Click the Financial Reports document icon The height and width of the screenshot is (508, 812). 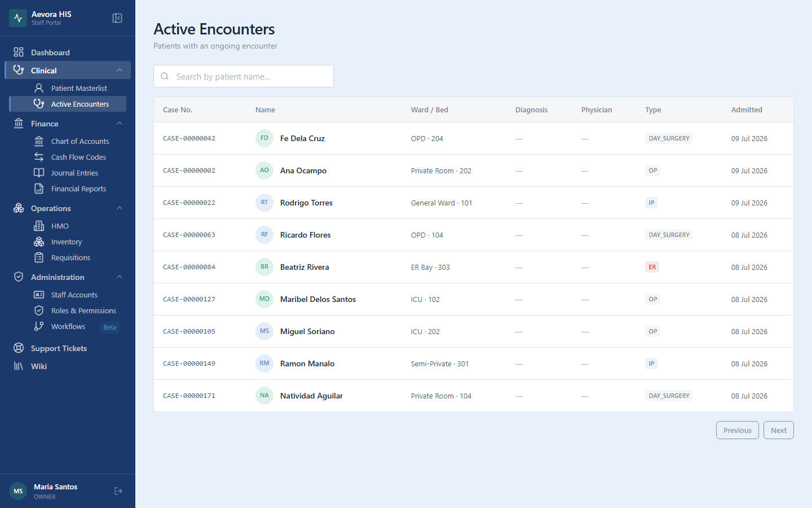point(39,189)
